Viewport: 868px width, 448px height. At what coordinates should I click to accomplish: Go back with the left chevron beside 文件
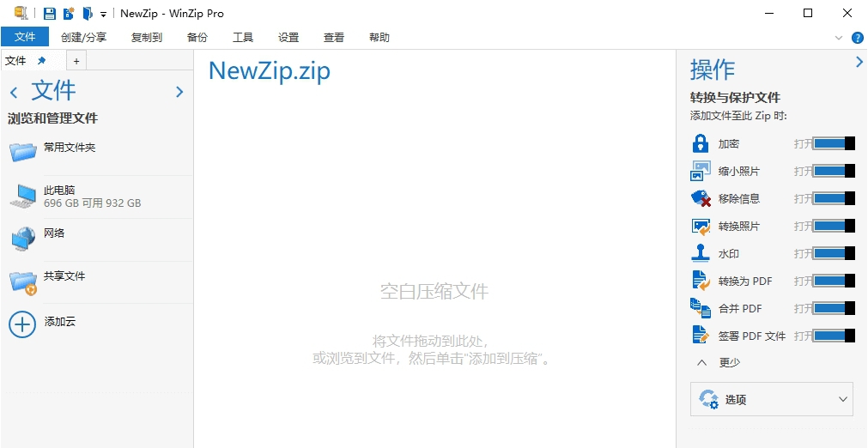[14, 92]
